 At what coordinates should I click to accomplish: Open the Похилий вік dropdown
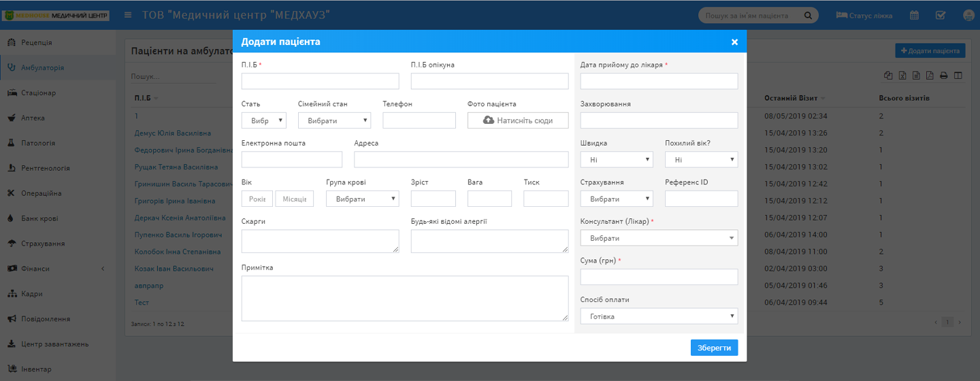(x=701, y=159)
